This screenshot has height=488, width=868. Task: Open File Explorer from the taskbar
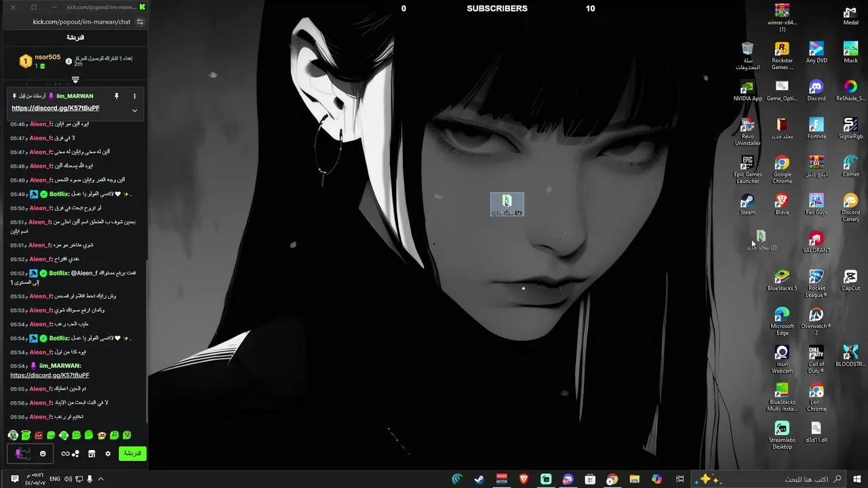[x=634, y=479]
